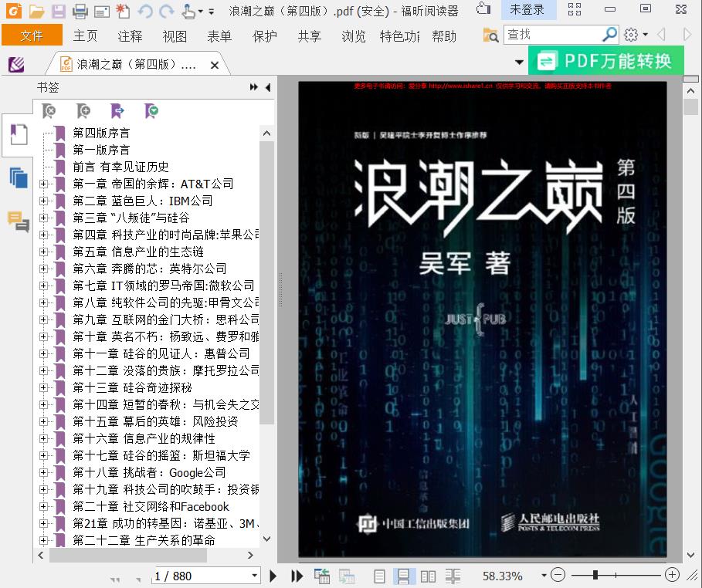
Task: Switch to the 保护 ribbon tab
Action: point(265,35)
